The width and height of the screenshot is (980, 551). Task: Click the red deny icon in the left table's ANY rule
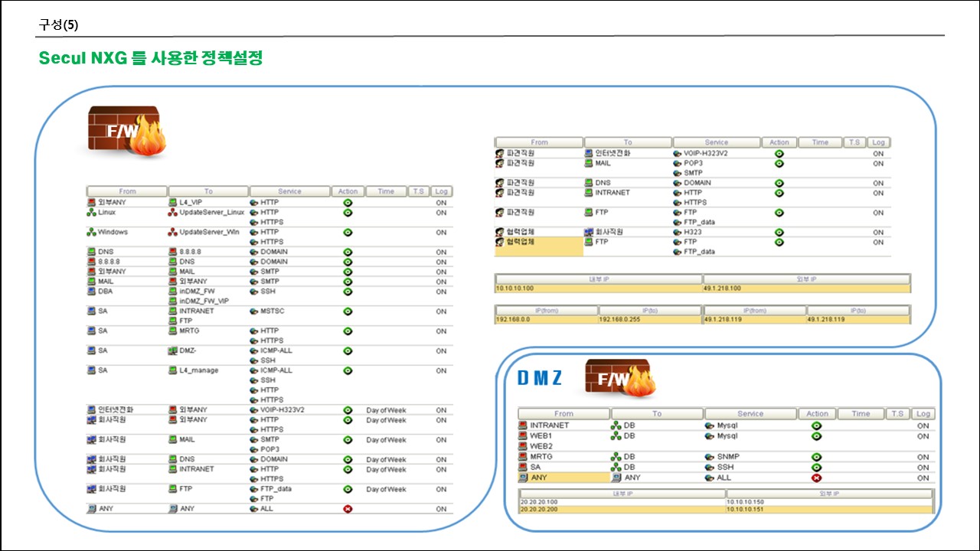[x=348, y=509]
